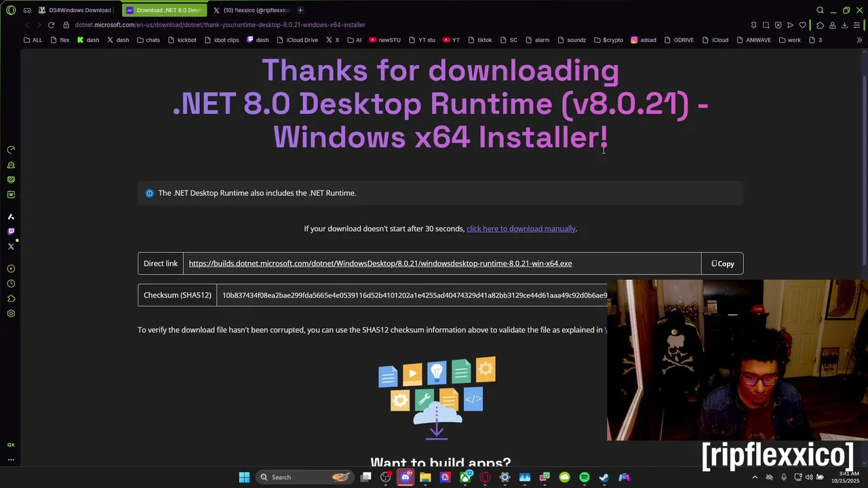Open a new tab with the plus button
Viewport: 868px width, 488px height.
[300, 10]
